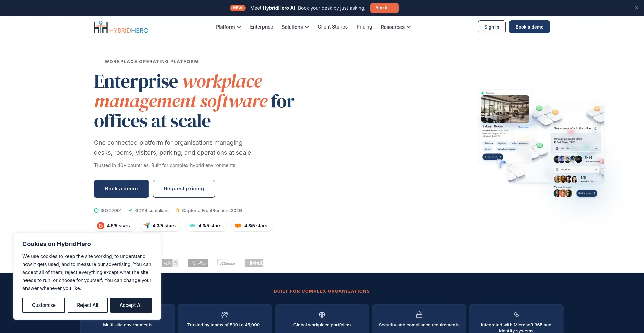The width and height of the screenshot is (644, 333).
Task: Click the GDPR compliant checkmark icon
Action: pos(131,210)
